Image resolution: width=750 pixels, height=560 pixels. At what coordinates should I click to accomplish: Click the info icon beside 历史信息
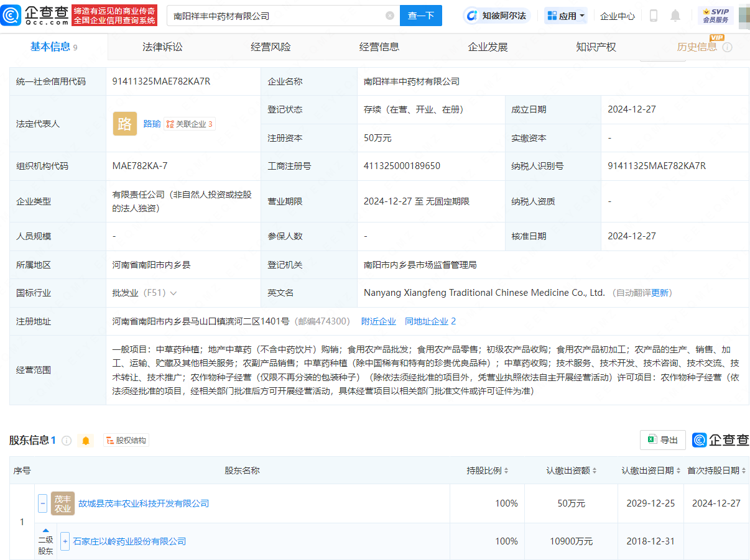pos(727,47)
